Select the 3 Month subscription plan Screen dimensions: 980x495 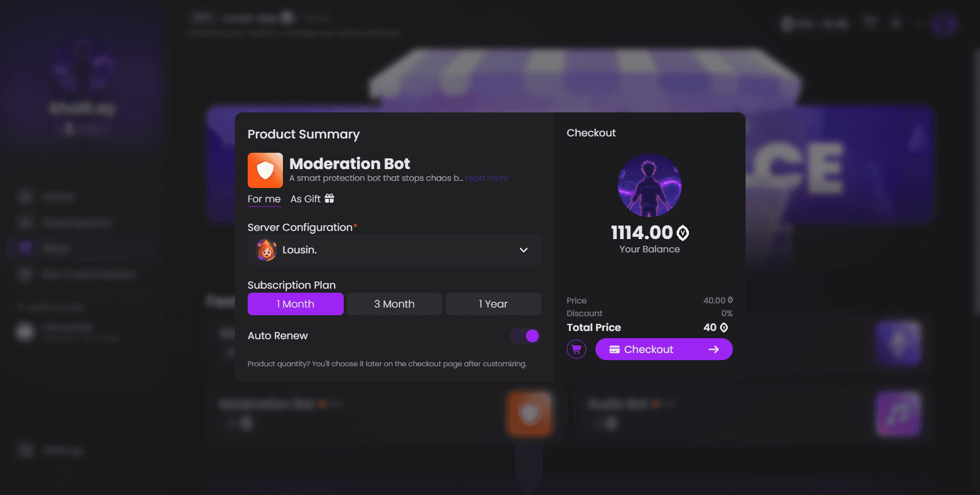coord(394,304)
